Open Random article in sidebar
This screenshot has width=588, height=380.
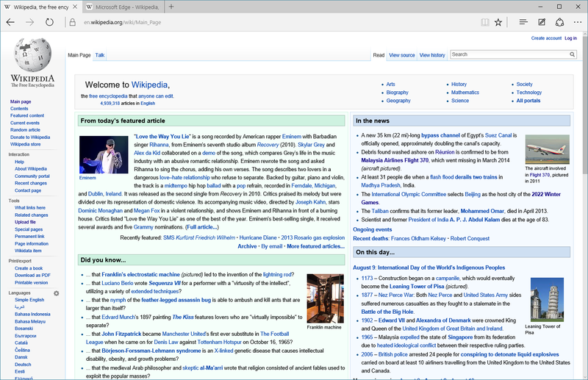[x=25, y=130]
